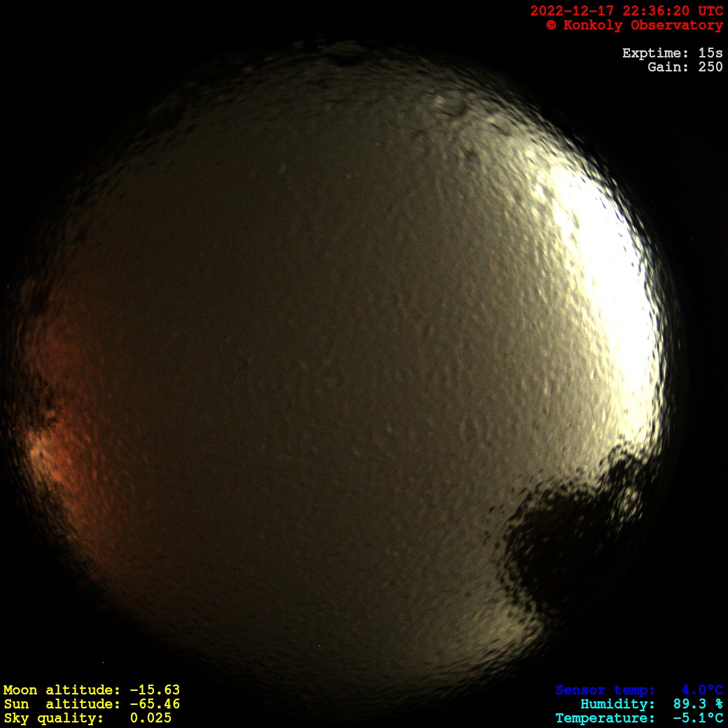Image resolution: width=728 pixels, height=728 pixels.
Task: Select the Moon altitude value -15.63
Action: [x=155, y=690]
